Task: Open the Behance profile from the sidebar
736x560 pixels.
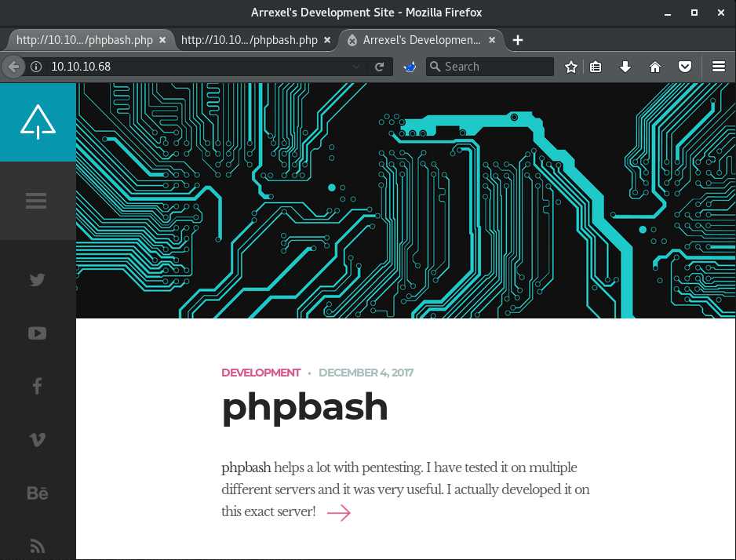Action: tap(36, 493)
